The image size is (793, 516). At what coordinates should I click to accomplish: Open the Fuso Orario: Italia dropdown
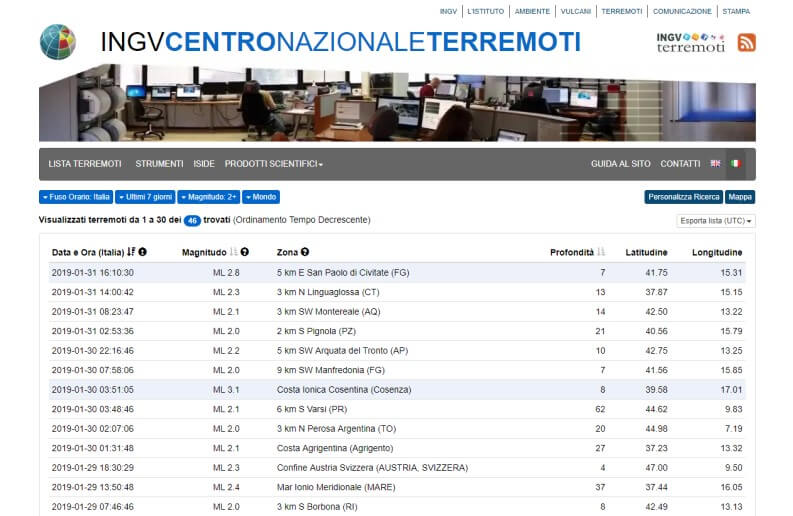click(76, 197)
